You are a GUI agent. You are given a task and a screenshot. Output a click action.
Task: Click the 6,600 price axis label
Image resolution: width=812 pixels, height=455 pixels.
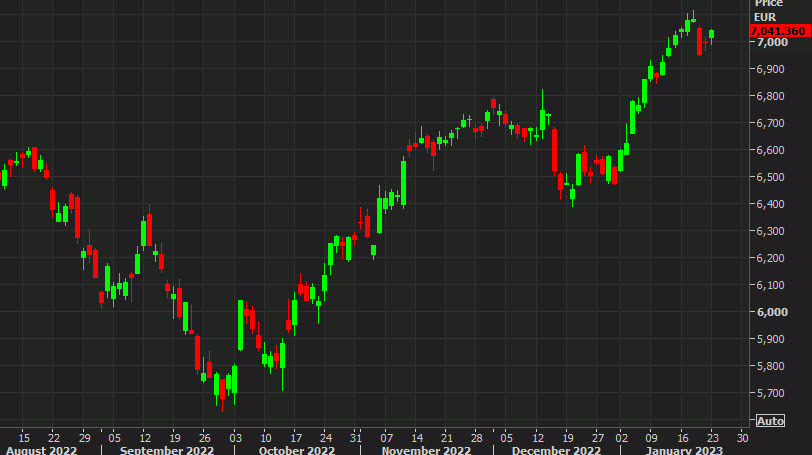pos(772,150)
